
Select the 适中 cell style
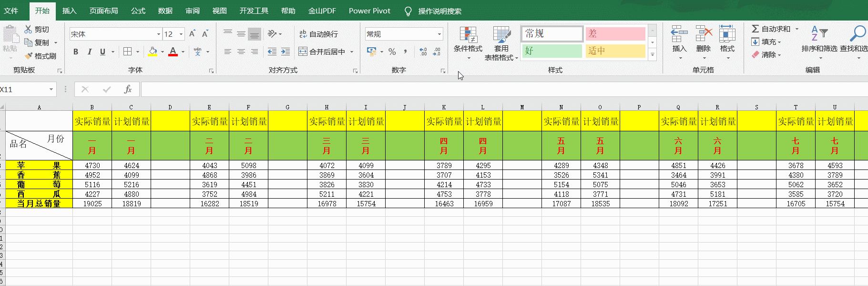pos(615,51)
